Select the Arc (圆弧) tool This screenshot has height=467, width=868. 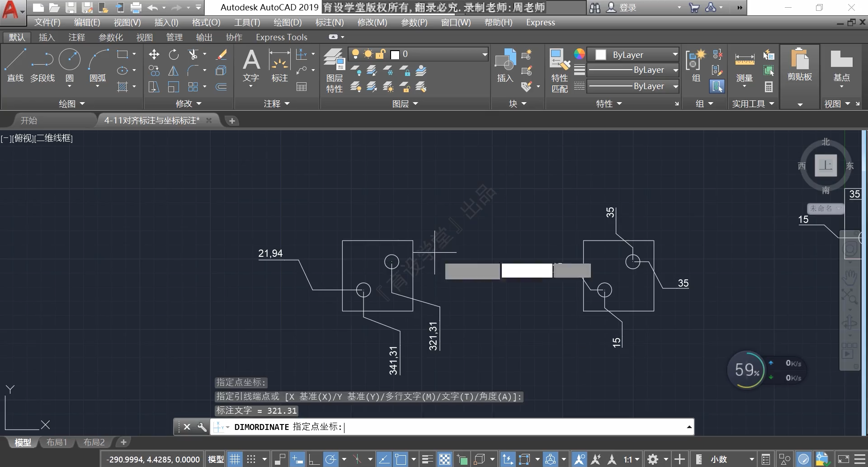pos(98,66)
